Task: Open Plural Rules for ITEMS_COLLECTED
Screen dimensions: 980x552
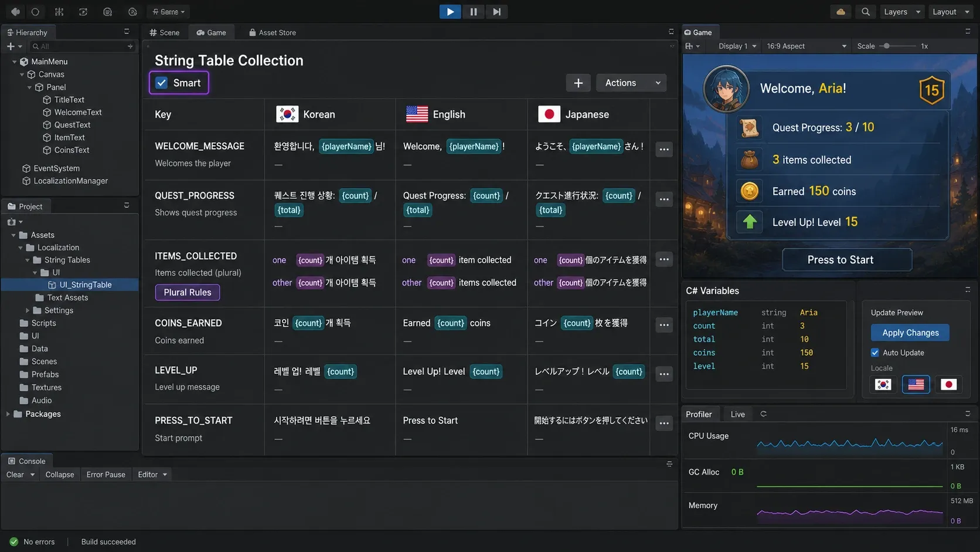Action: (188, 292)
